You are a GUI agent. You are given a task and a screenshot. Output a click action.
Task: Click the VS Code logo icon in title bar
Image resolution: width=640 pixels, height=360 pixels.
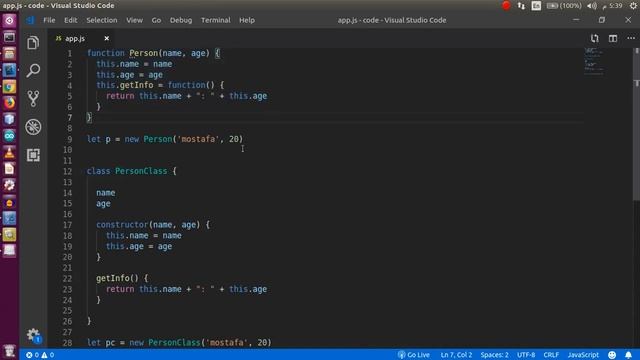coord(30,20)
